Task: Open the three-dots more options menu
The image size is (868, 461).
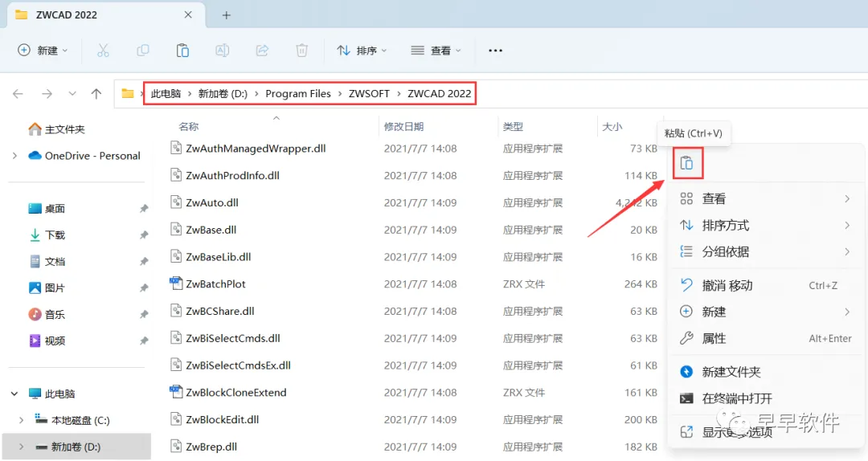Action: tap(495, 51)
